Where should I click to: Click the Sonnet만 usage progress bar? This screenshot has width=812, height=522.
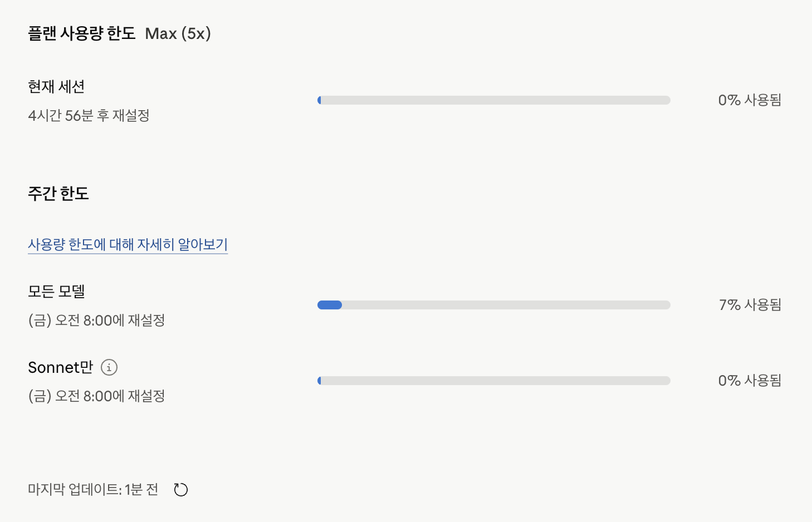click(494, 381)
